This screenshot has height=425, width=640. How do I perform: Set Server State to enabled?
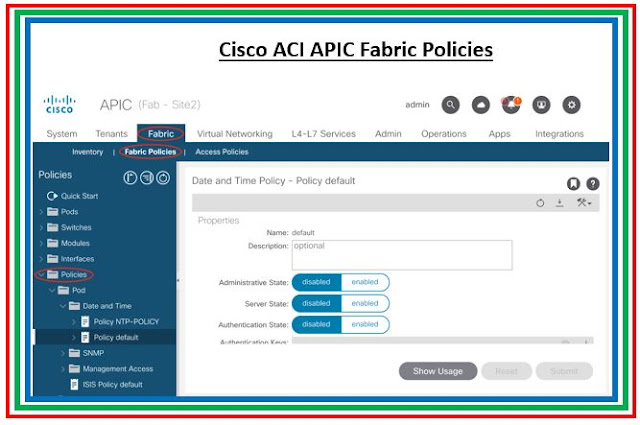tap(365, 303)
